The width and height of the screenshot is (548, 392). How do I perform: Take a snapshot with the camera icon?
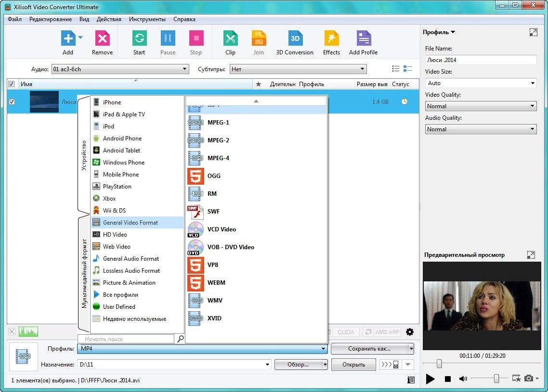coord(529,379)
